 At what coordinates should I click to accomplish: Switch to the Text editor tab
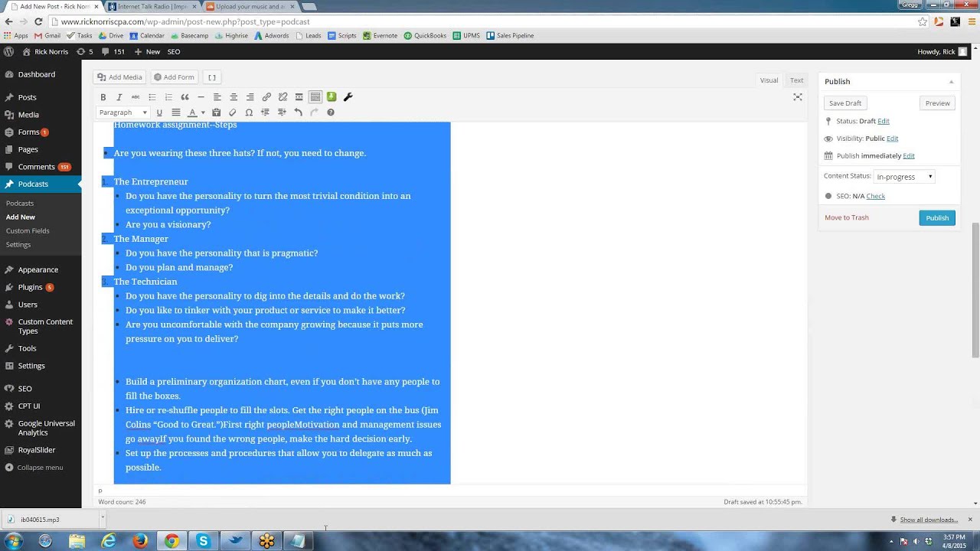coord(796,80)
